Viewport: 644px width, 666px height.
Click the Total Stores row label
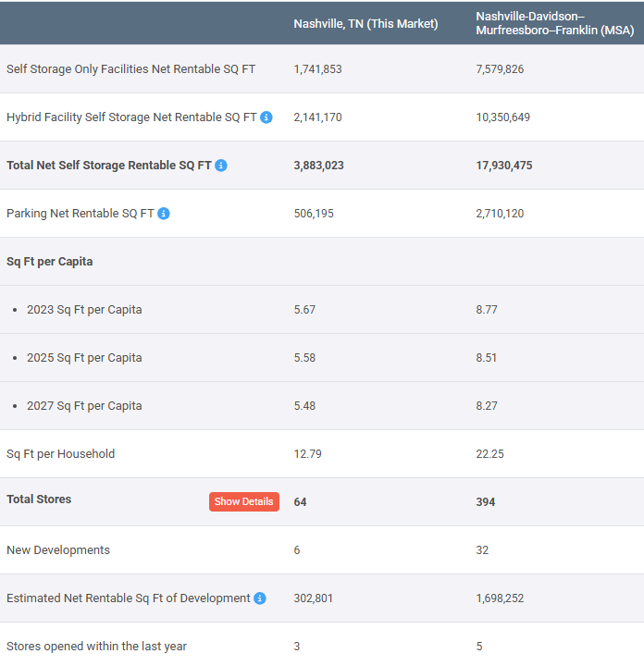(39, 499)
